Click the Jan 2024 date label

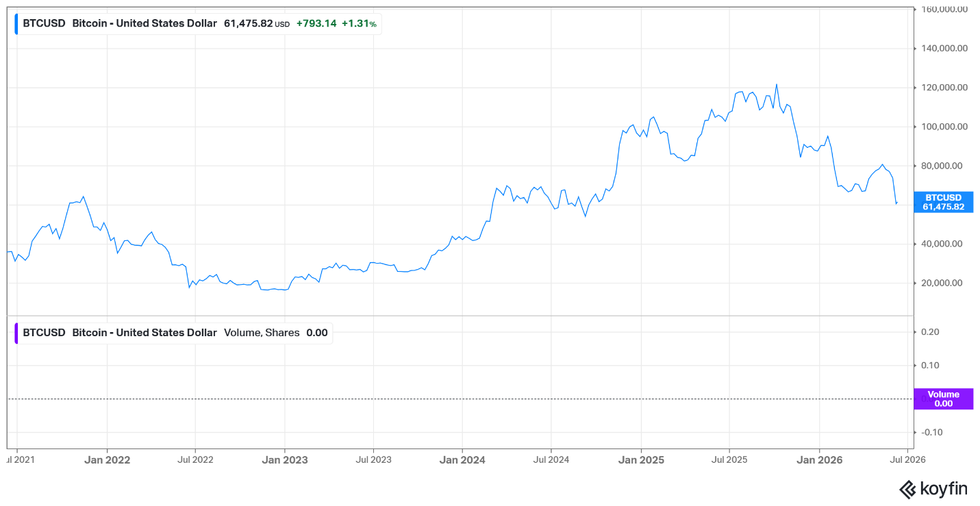(462, 460)
